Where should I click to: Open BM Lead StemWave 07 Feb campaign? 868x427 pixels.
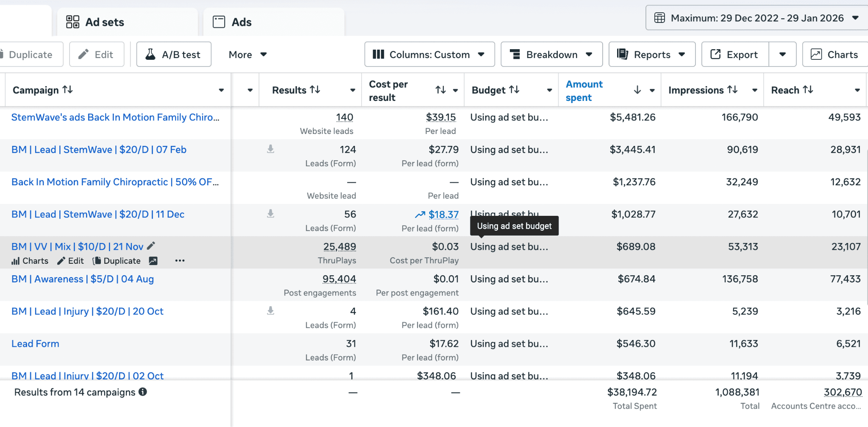tap(99, 150)
